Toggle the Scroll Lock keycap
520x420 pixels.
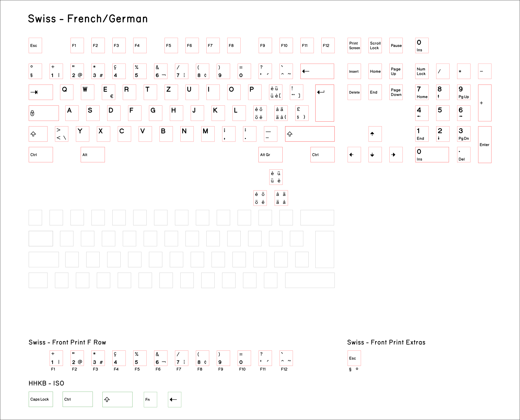tap(375, 45)
